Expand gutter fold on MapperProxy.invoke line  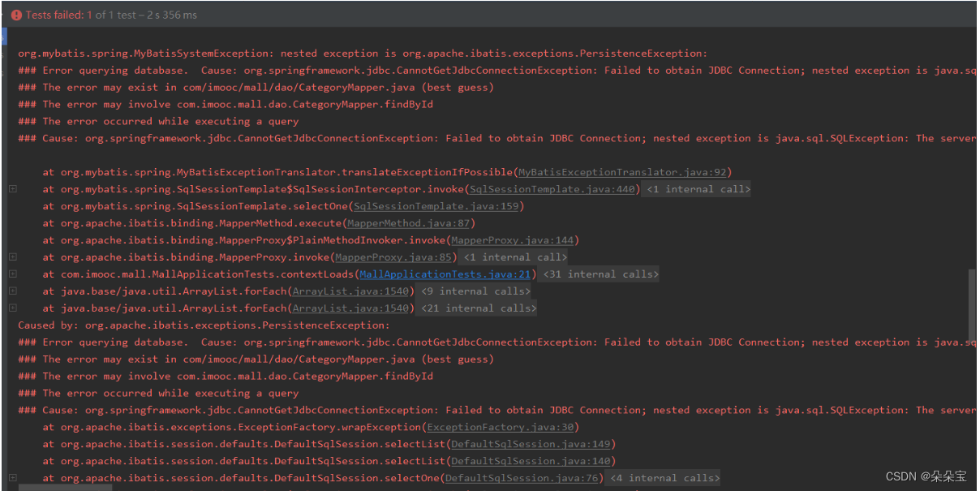pos(13,257)
